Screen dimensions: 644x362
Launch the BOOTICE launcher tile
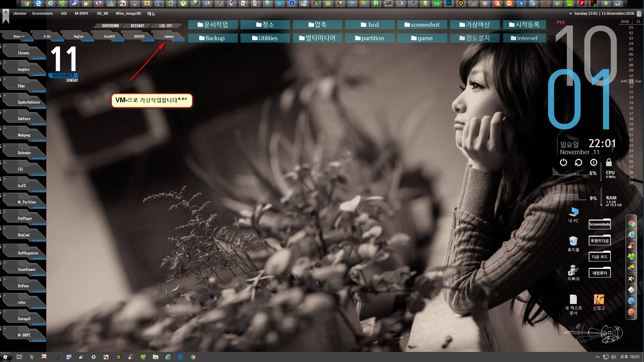[139, 36]
